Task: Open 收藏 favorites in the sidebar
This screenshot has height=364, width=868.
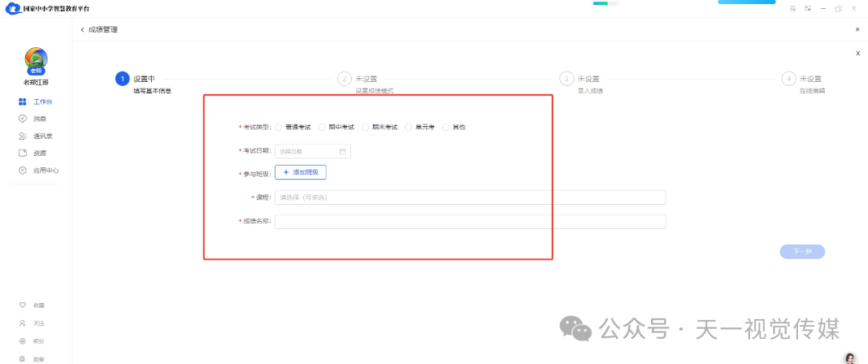Action: coord(31,305)
